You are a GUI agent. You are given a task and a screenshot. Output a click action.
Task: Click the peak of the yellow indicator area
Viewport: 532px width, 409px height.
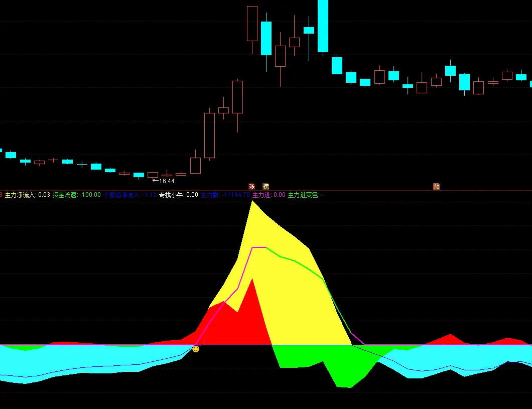pyautogui.click(x=252, y=201)
